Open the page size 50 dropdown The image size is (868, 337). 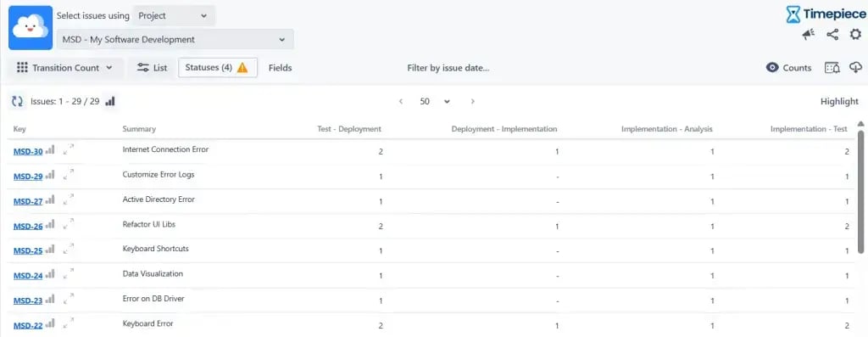435,101
